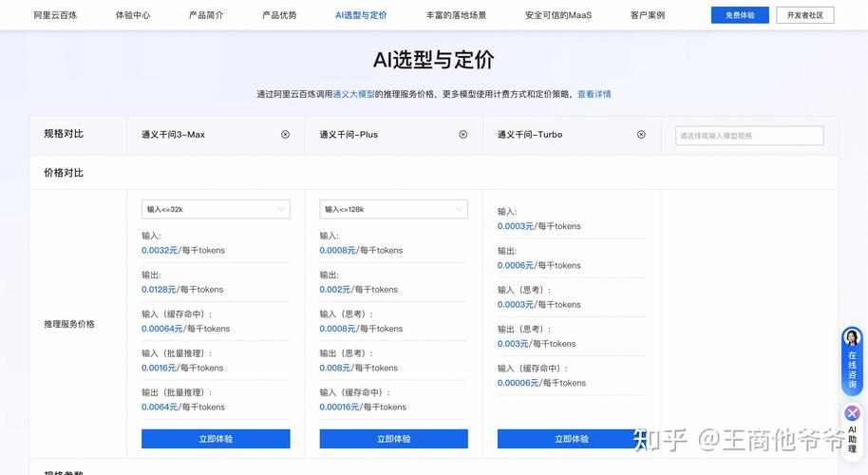Image resolution: width=868 pixels, height=475 pixels.
Task: Open the 安全可信的MaaS nav item
Action: [558, 15]
